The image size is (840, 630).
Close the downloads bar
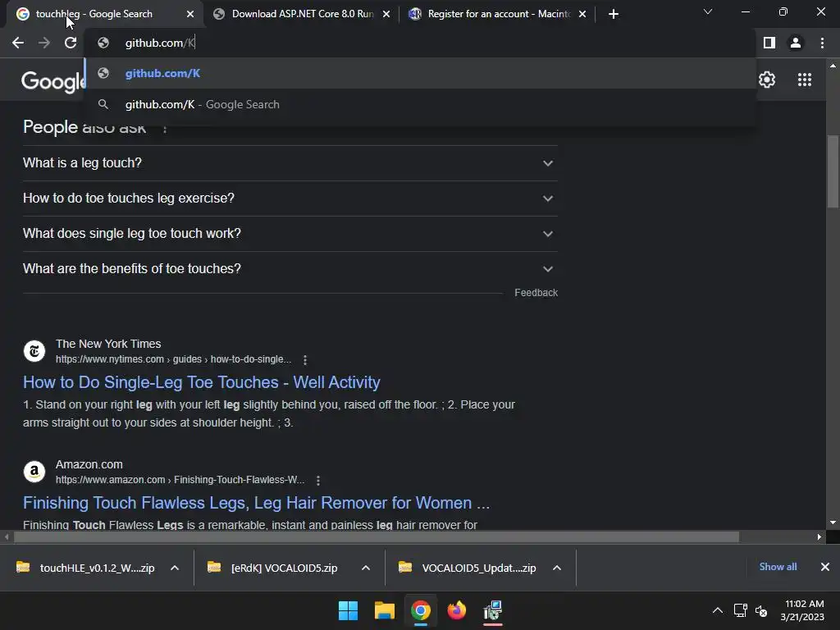(x=825, y=567)
